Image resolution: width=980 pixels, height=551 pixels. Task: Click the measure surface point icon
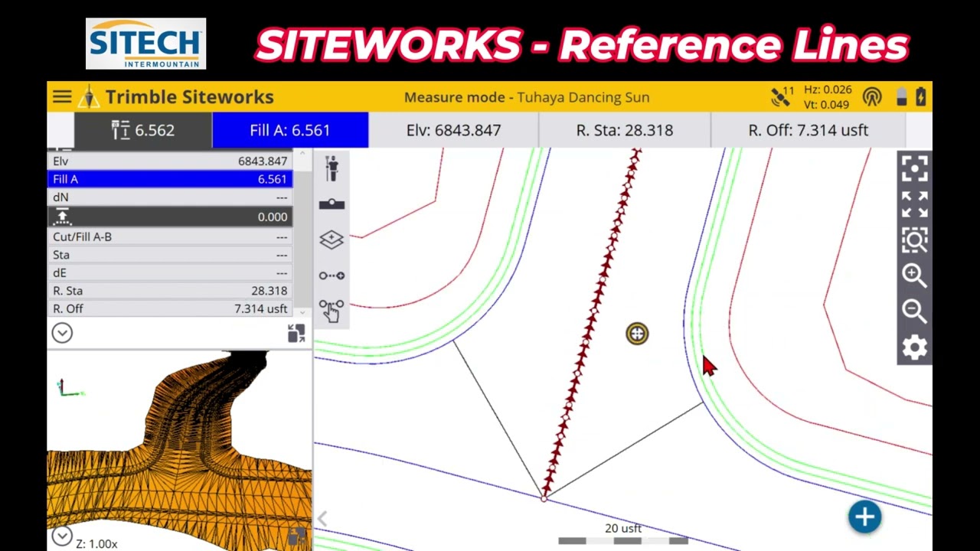click(332, 204)
